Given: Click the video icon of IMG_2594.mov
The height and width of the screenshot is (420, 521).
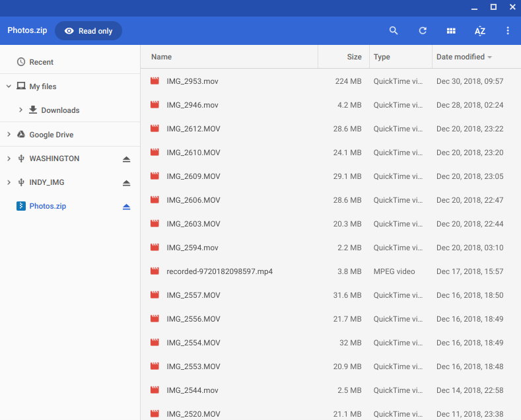Looking at the screenshot, I should pyautogui.click(x=155, y=247).
